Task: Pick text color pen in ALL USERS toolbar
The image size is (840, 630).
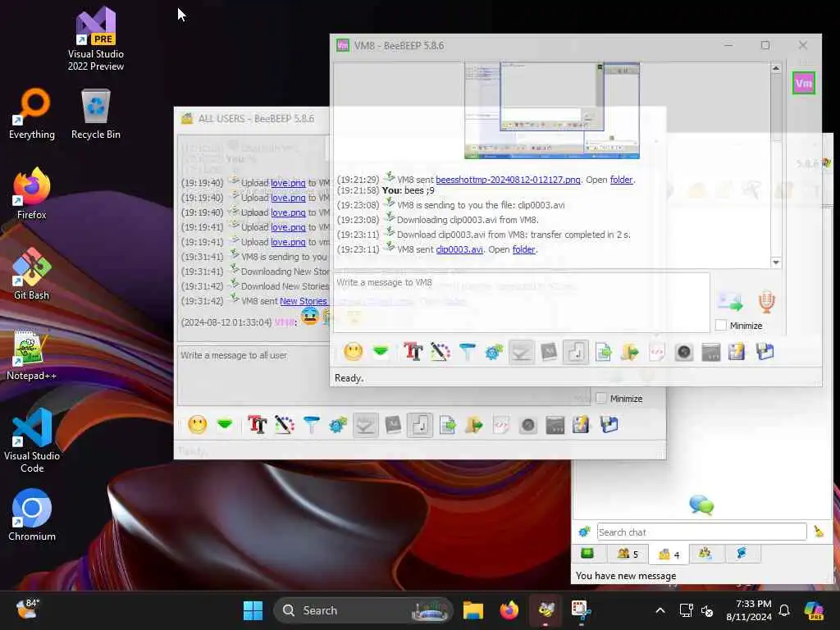Action: 285,425
